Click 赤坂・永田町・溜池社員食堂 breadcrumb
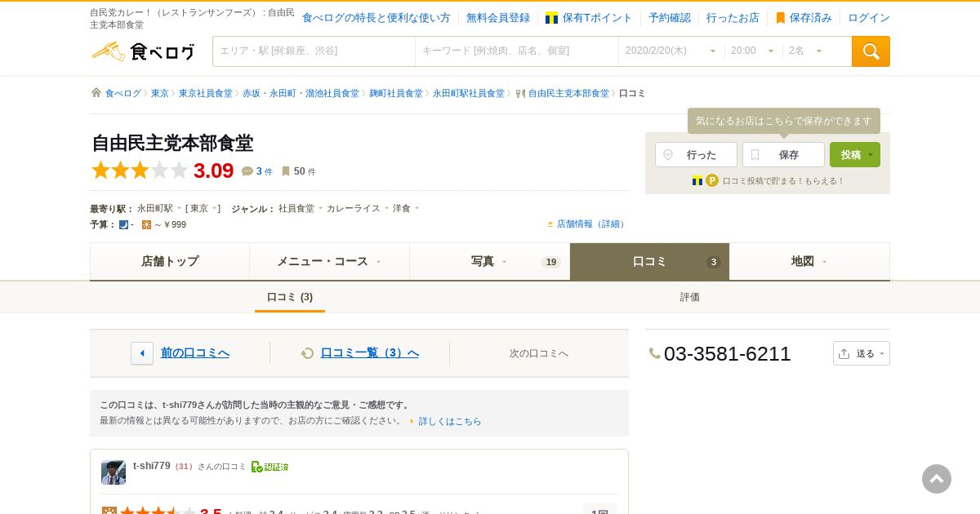 point(301,93)
